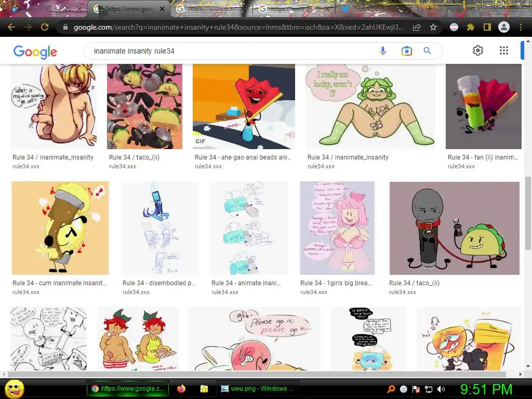Select the Chrome taskbar window item
Screen dimensions: 532x399
click(128, 389)
